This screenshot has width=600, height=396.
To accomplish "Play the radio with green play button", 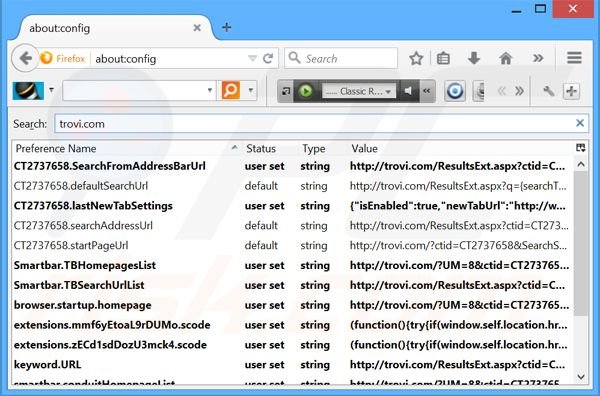I will (x=305, y=91).
